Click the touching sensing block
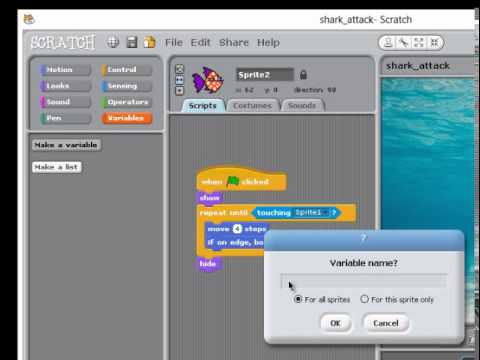480x360 pixels. [296, 213]
